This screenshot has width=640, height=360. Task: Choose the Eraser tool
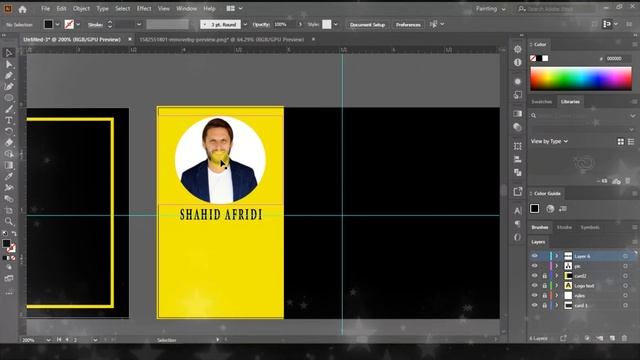pos(9,143)
